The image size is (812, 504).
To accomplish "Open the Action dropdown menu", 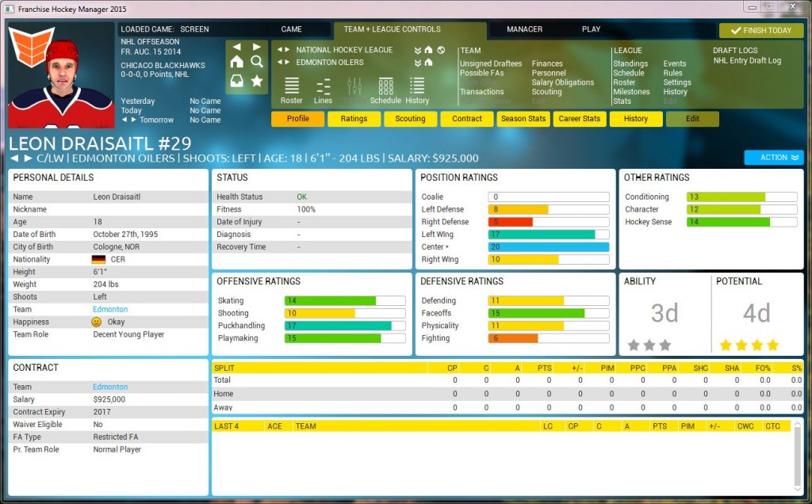I will click(x=774, y=158).
